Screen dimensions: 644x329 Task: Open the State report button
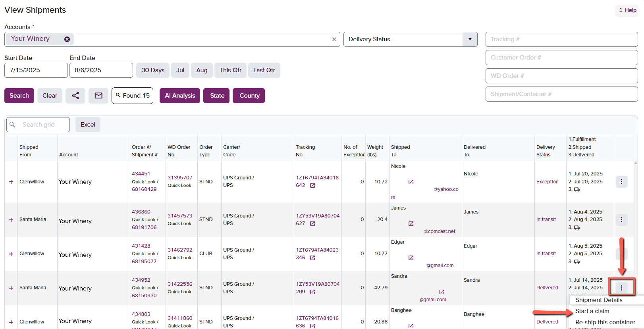216,96
